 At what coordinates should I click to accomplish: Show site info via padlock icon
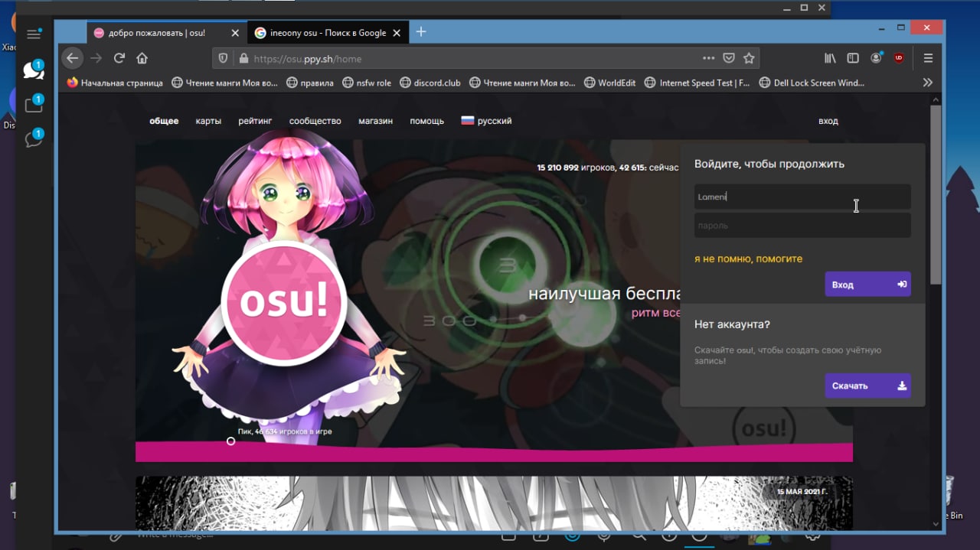tap(243, 58)
